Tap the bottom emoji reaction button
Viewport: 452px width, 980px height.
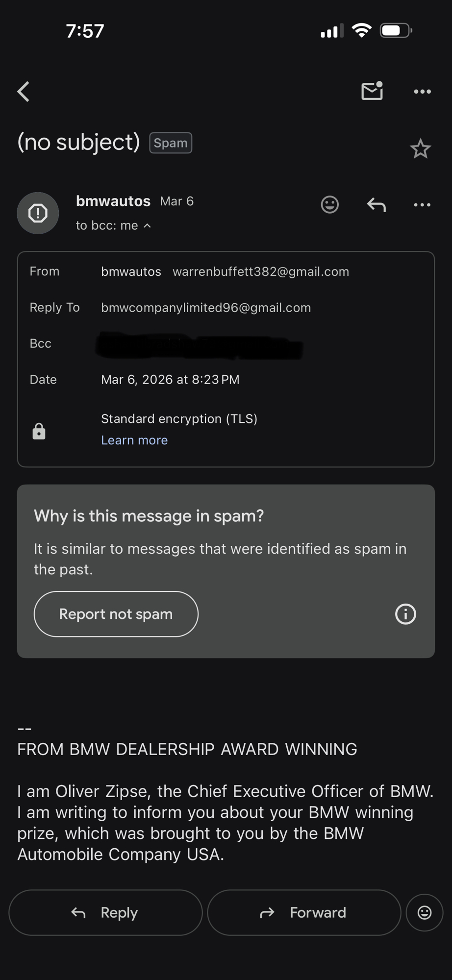click(x=425, y=912)
